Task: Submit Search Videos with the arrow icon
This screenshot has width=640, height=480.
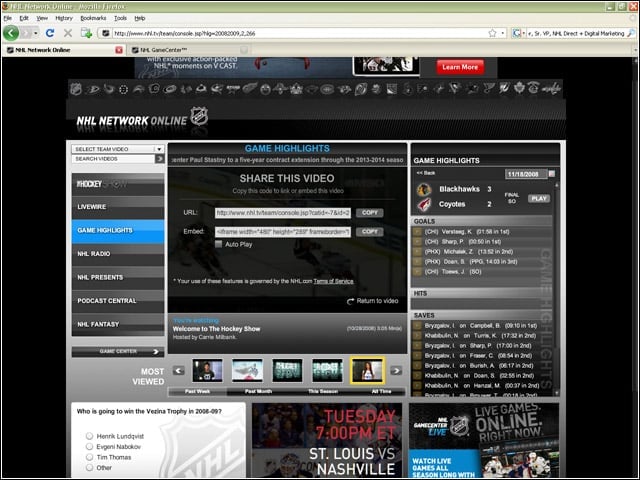Action: tap(160, 159)
